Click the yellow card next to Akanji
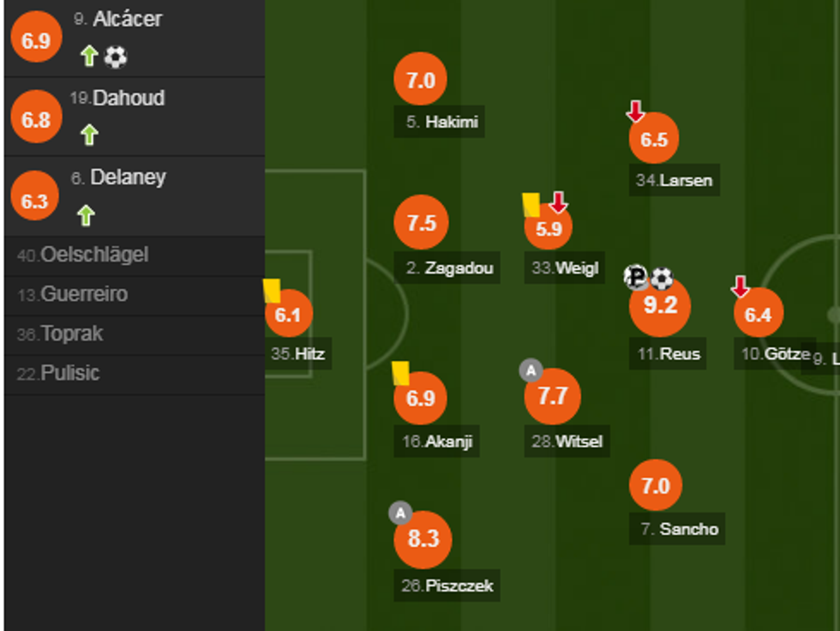This screenshot has width=840, height=631. [400, 373]
